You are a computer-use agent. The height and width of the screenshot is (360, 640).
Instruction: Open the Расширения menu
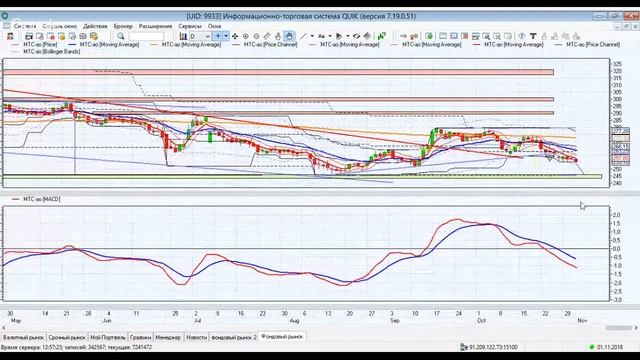tap(155, 26)
